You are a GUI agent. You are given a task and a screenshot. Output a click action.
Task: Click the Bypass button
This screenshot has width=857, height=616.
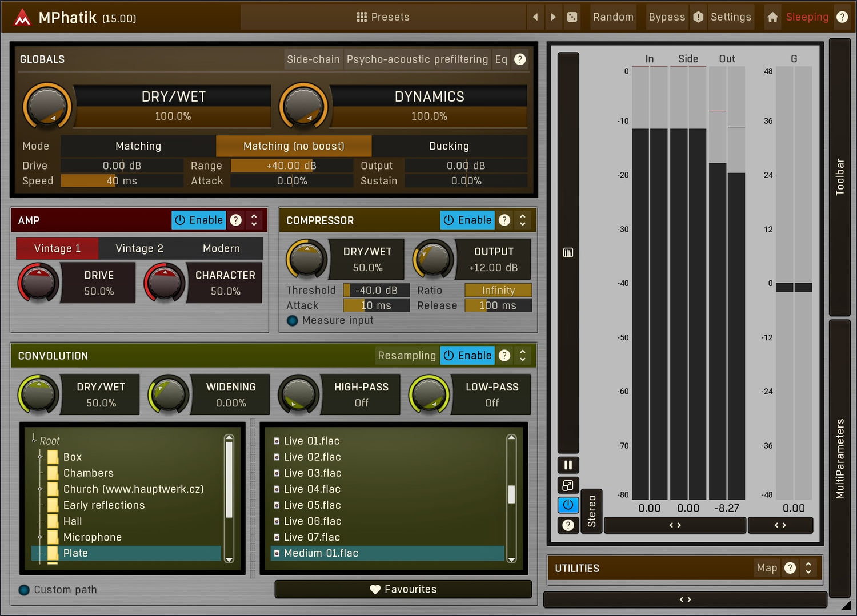667,17
